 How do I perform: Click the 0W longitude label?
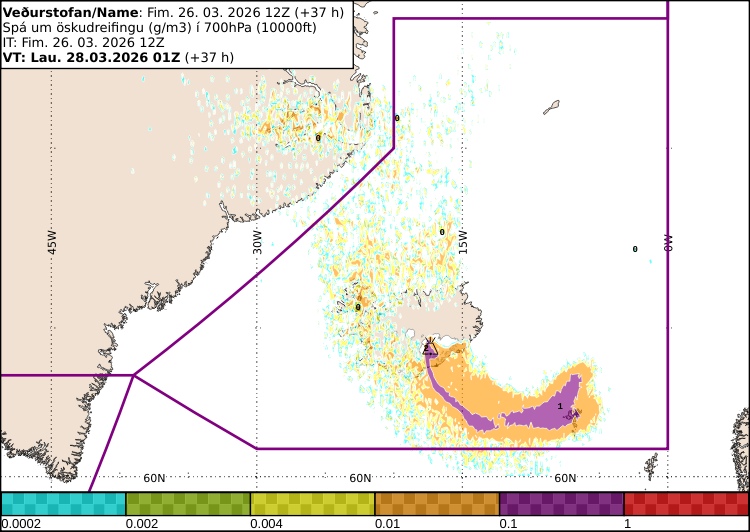(x=668, y=243)
